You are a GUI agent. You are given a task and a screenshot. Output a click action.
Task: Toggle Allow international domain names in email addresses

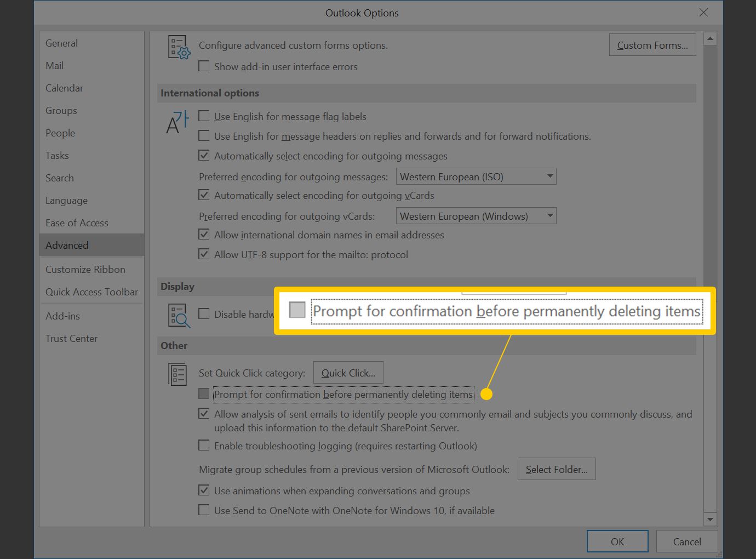pos(204,235)
